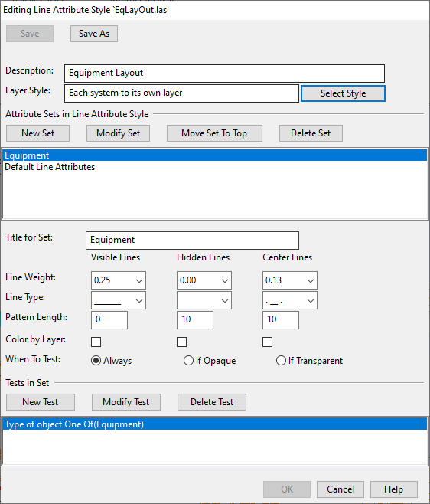Click the Save As button
430x504 pixels.
(94, 34)
